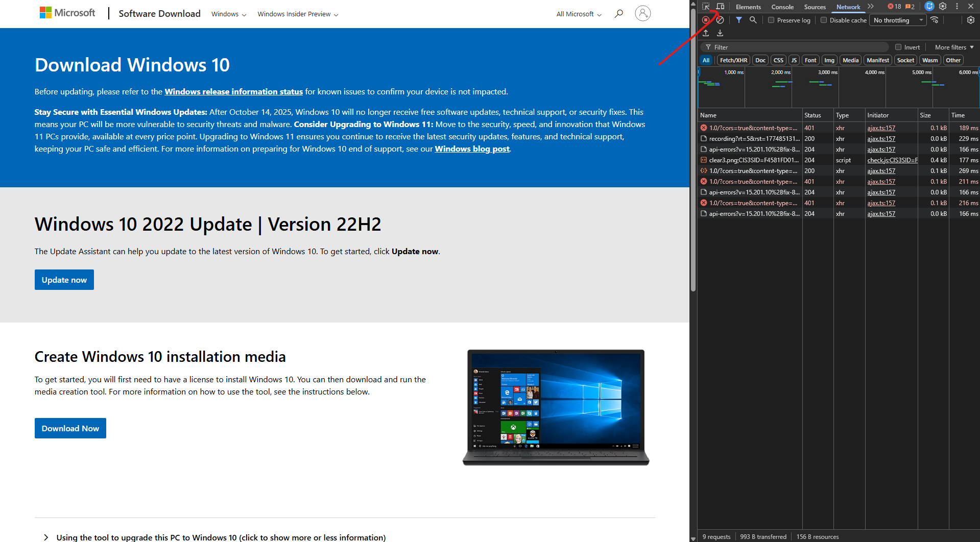Open search on the Microsoft site
The height and width of the screenshot is (542, 980).
click(x=619, y=13)
